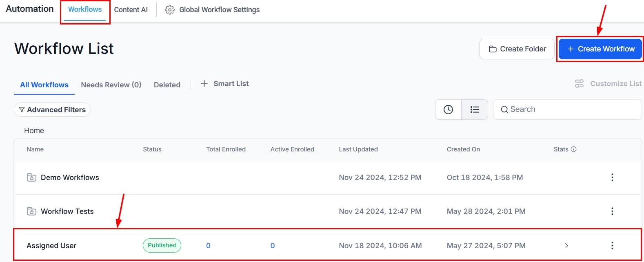Switch to recent clock view icon
Screen dimensions: 644x262
coord(448,109)
